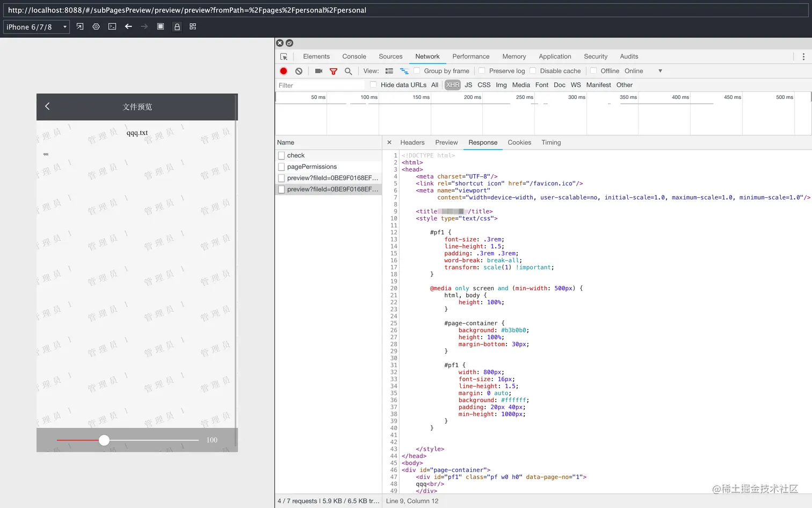Tick the Disable cache checkbox

(x=533, y=71)
